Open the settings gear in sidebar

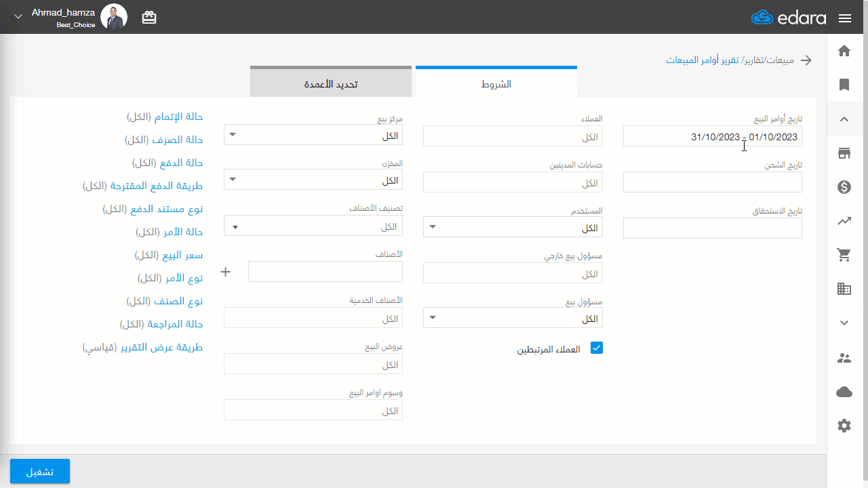point(844,426)
